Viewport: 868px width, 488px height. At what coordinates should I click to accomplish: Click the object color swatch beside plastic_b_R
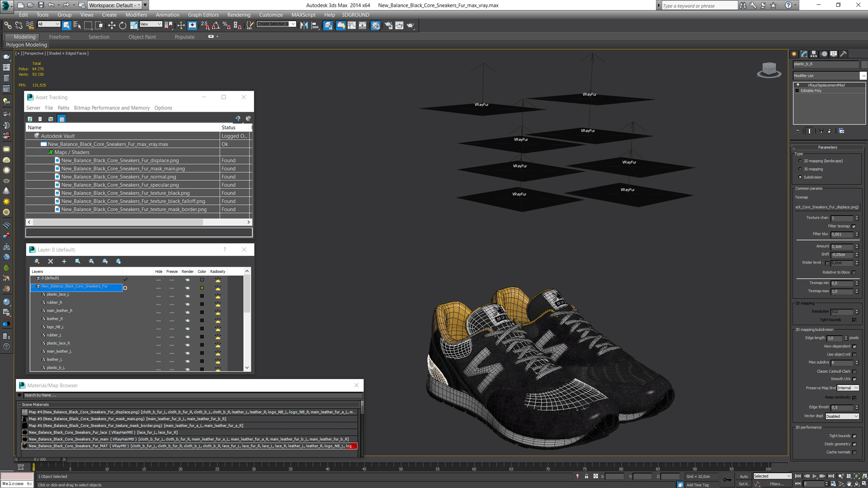(x=864, y=64)
